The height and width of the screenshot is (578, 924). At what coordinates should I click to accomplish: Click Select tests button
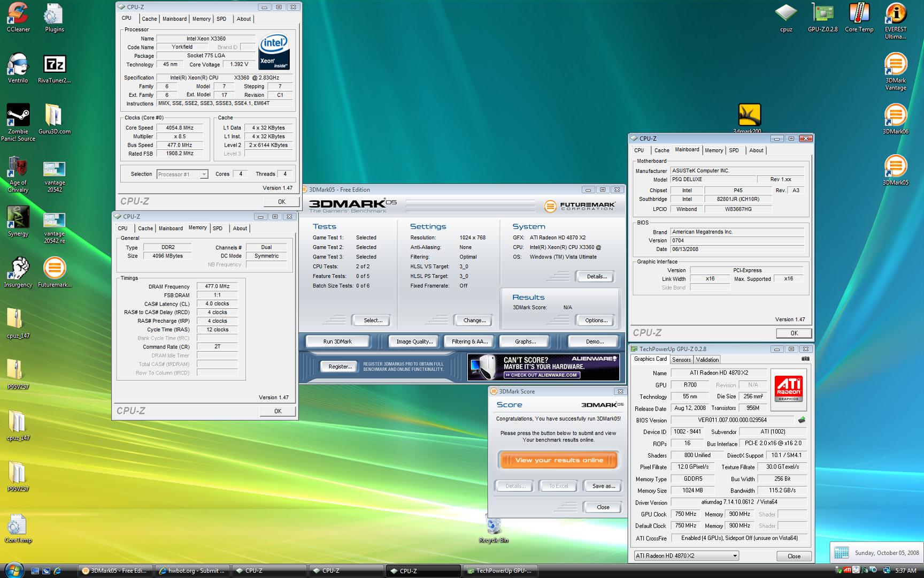click(x=373, y=320)
